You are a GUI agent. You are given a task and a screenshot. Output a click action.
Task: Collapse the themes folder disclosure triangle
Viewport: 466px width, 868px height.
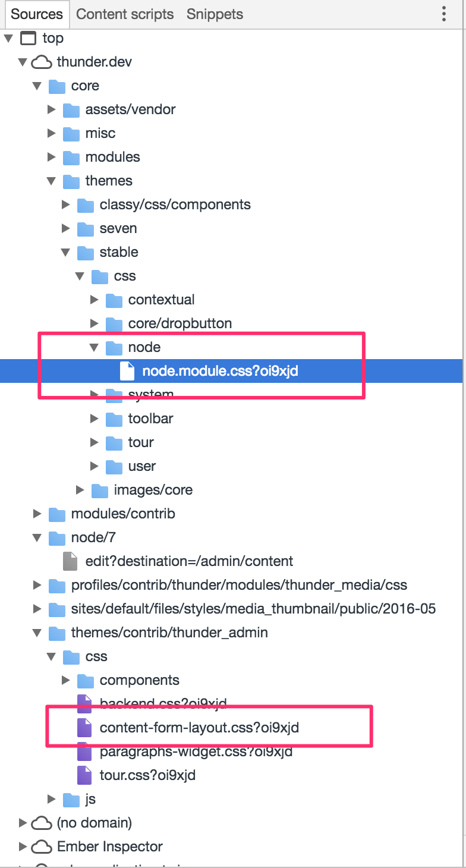[52, 181]
